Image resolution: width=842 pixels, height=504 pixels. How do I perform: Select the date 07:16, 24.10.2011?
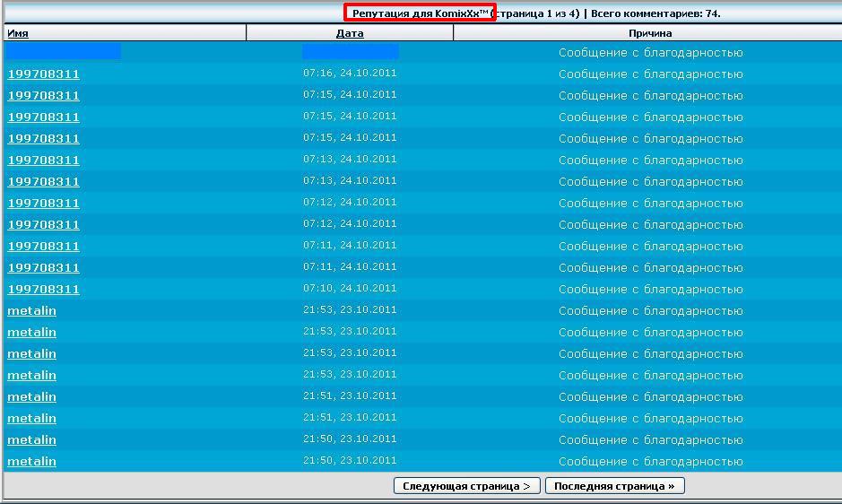[350, 73]
